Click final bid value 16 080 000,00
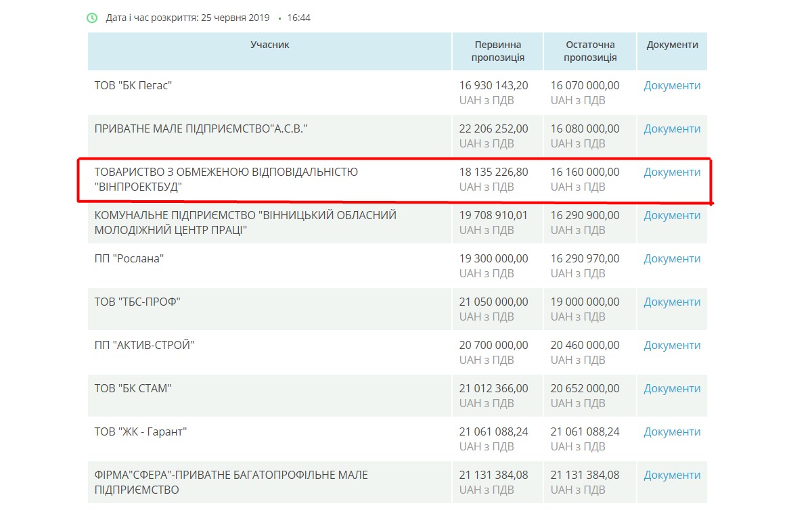812x514 pixels. [585, 129]
